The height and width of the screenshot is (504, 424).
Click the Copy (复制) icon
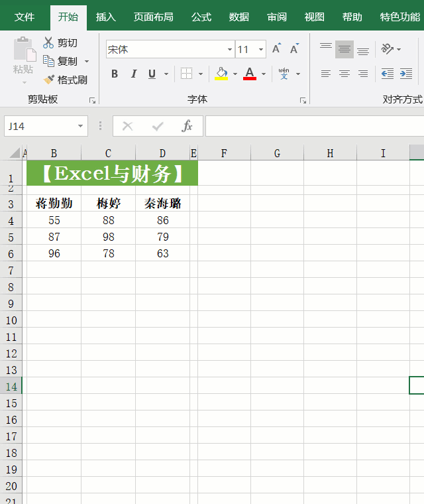coord(48,61)
